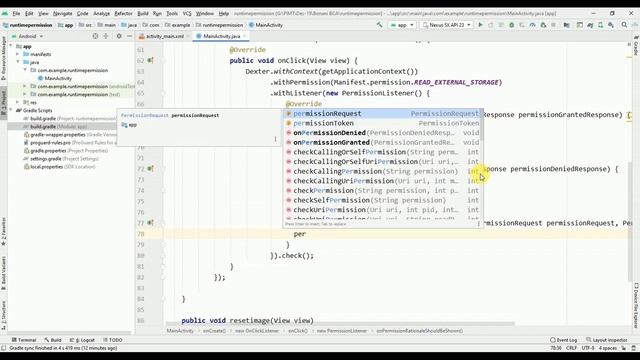Click the Attach Debugger to Process icon
The height and width of the screenshot is (360, 640).
coord(543,25)
